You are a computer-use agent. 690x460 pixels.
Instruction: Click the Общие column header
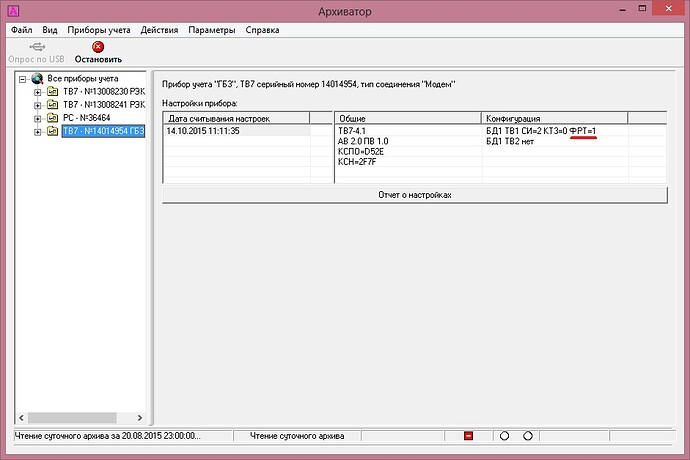pyautogui.click(x=408, y=118)
